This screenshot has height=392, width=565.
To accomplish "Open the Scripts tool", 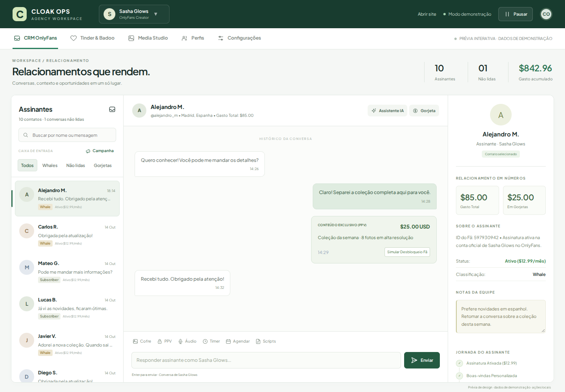I will tap(266, 341).
